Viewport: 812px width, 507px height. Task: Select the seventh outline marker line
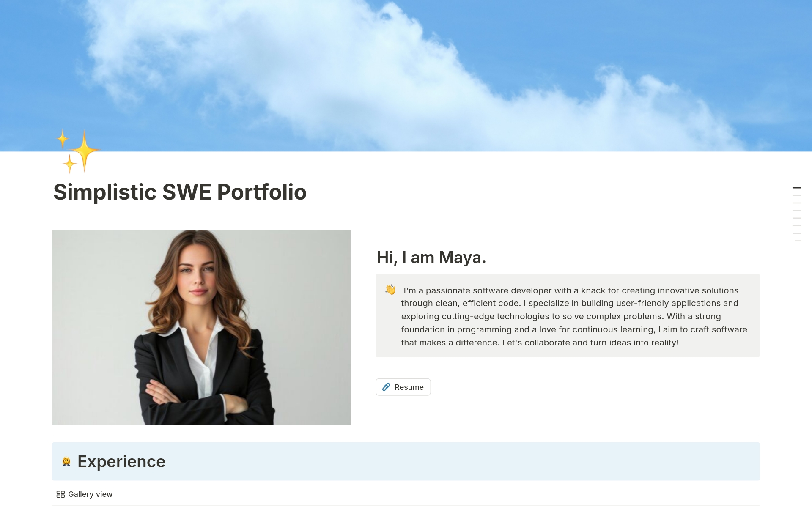click(797, 233)
